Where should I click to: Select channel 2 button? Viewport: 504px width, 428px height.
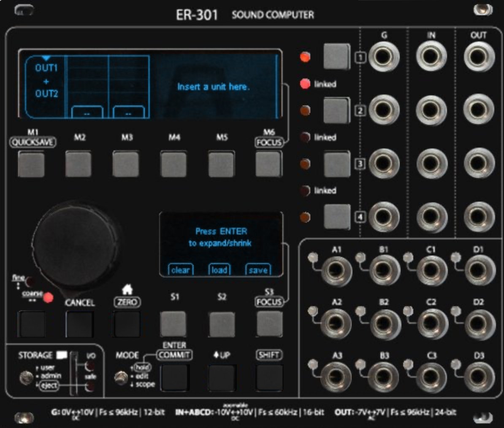[x=336, y=110]
